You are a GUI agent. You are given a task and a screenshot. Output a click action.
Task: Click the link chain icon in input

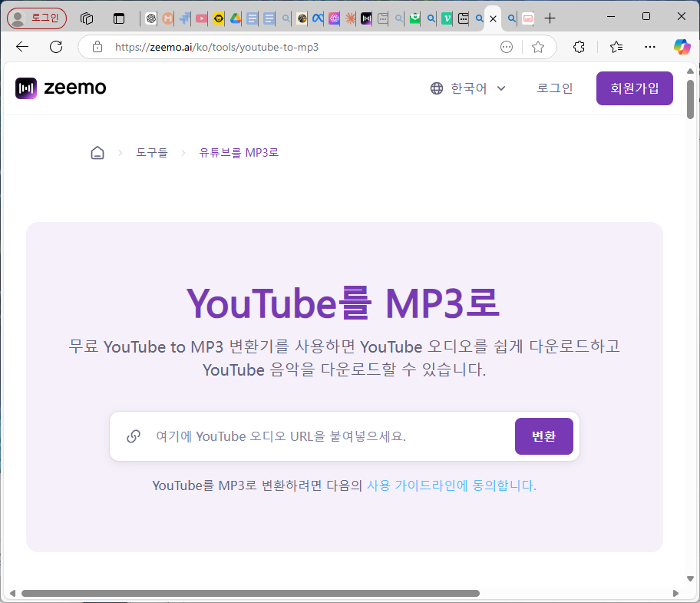[134, 436]
